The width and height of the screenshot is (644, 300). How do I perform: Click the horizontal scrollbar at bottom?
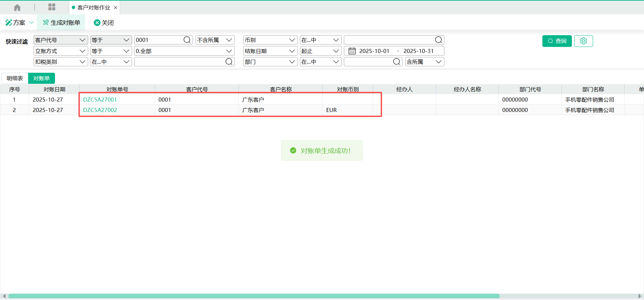point(254,296)
